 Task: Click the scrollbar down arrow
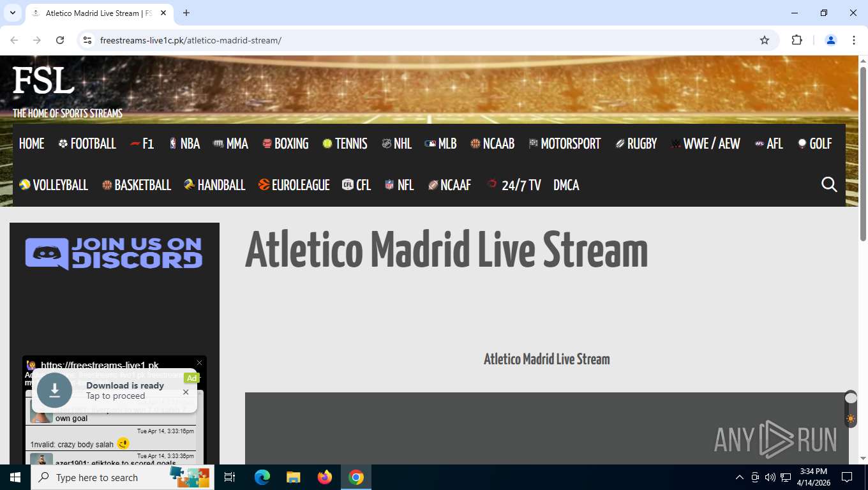(863, 458)
